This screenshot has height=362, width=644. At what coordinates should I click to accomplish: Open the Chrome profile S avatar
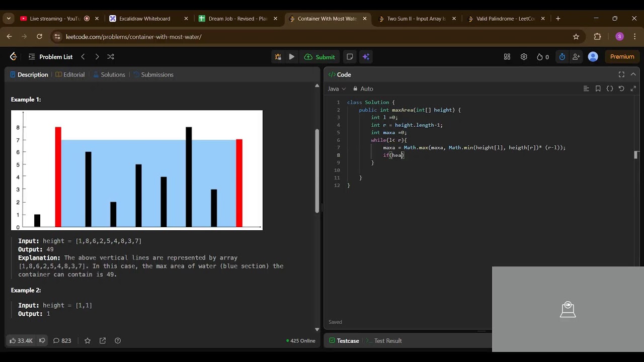[x=619, y=37]
